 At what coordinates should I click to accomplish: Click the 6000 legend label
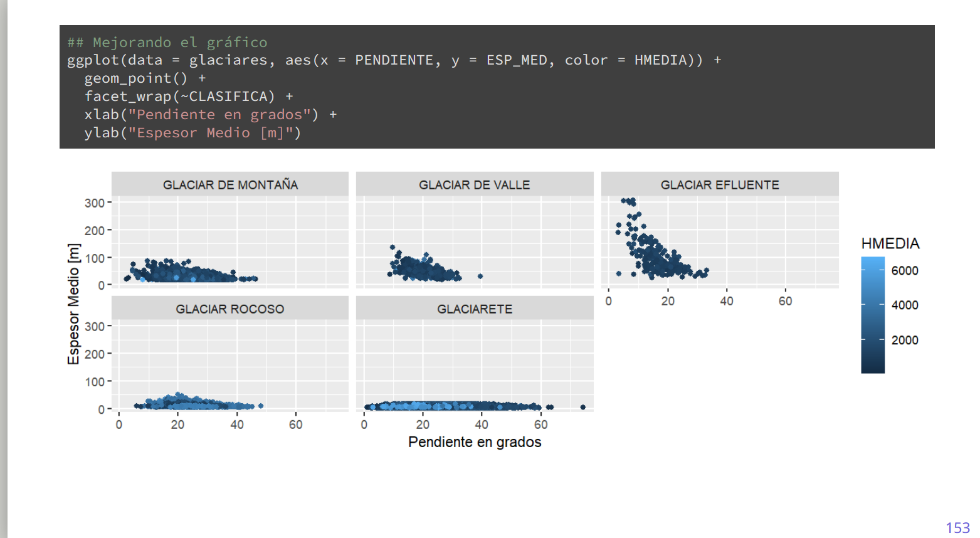(x=904, y=271)
